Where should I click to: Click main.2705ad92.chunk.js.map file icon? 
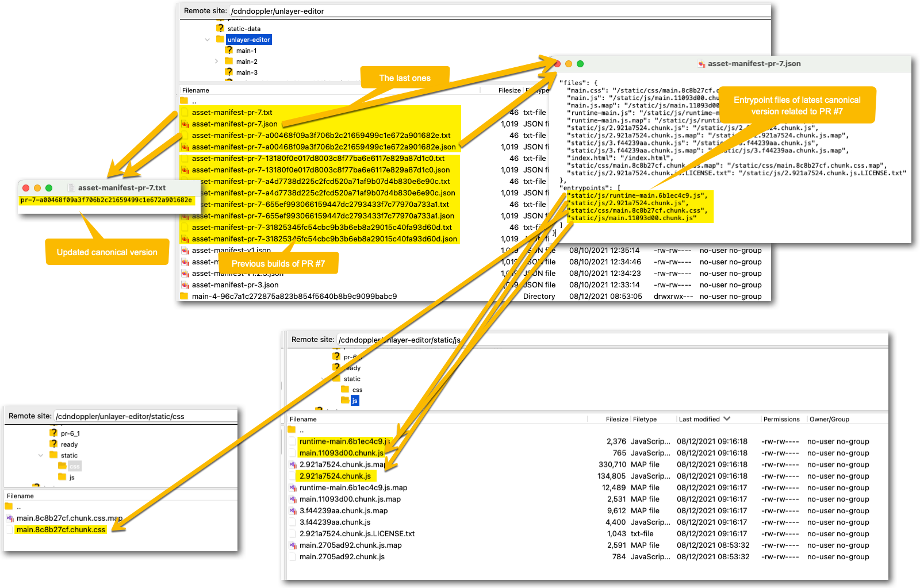pyautogui.click(x=293, y=545)
